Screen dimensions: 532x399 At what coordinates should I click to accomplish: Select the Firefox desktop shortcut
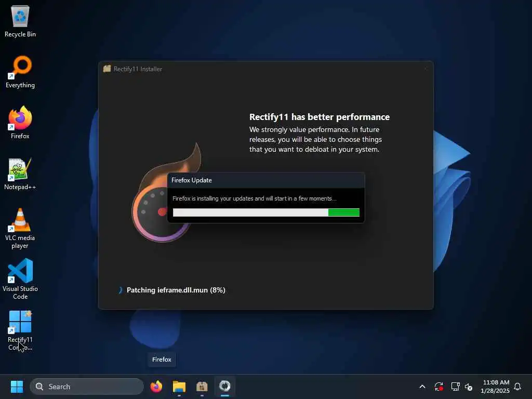20,123
